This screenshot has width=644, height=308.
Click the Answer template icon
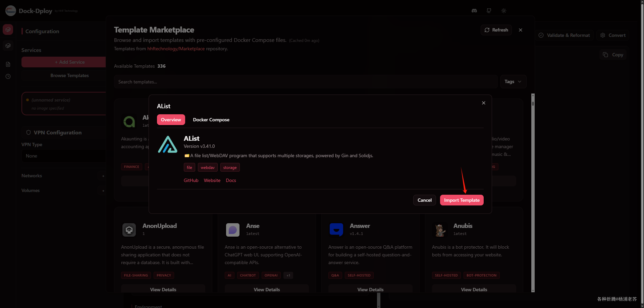(x=336, y=230)
